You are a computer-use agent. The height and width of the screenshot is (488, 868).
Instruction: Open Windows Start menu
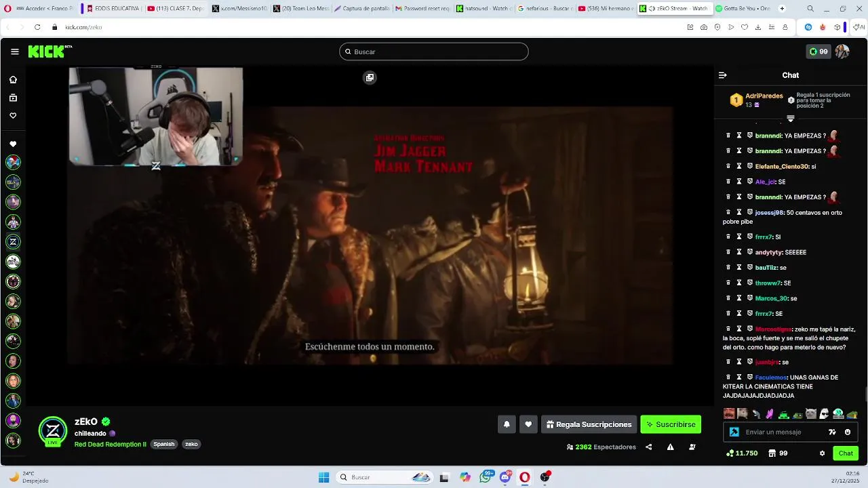click(323, 477)
